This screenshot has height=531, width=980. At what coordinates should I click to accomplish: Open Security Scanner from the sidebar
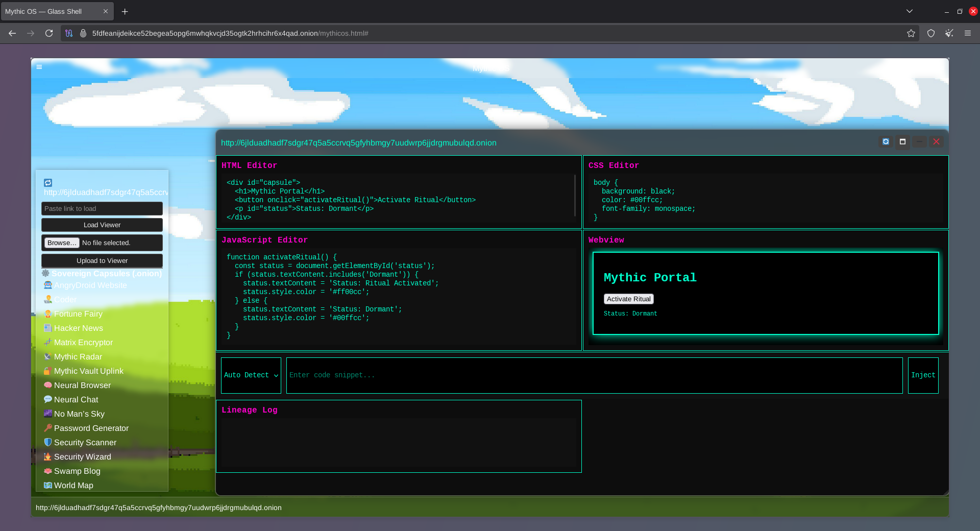pyautogui.click(x=85, y=443)
